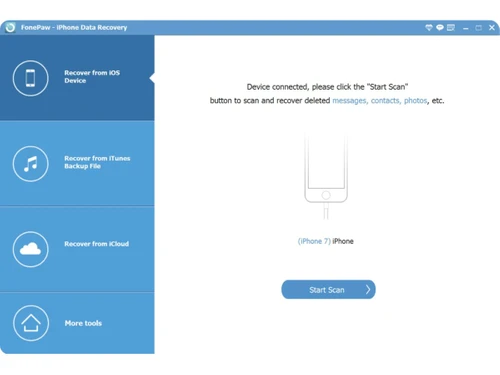Viewport: 500px width, 375px height.
Task: Click the (iPhone 7) device label
Action: click(314, 241)
